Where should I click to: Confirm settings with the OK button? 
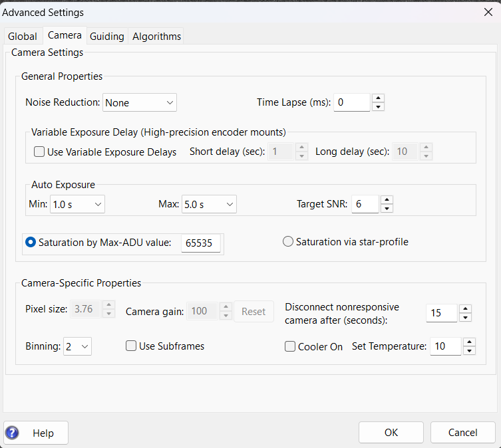click(391, 432)
